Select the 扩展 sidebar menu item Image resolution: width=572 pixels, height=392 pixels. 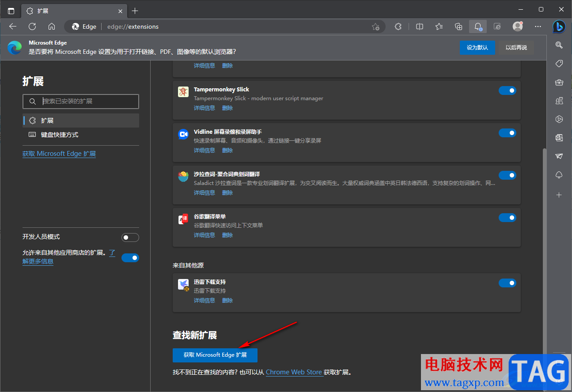point(81,121)
